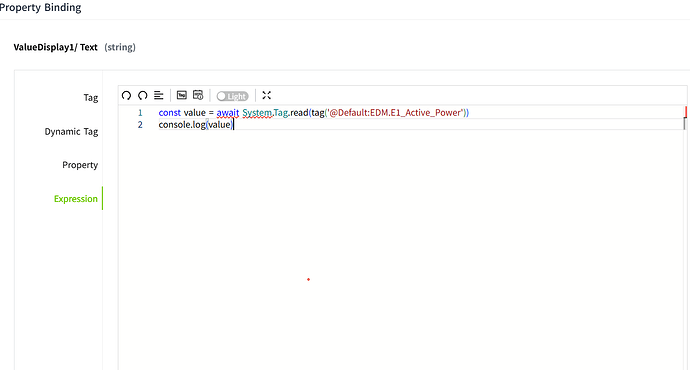Click line number 2 in the gutter
Image resolution: width=690 pixels, height=370 pixels.
pos(140,125)
